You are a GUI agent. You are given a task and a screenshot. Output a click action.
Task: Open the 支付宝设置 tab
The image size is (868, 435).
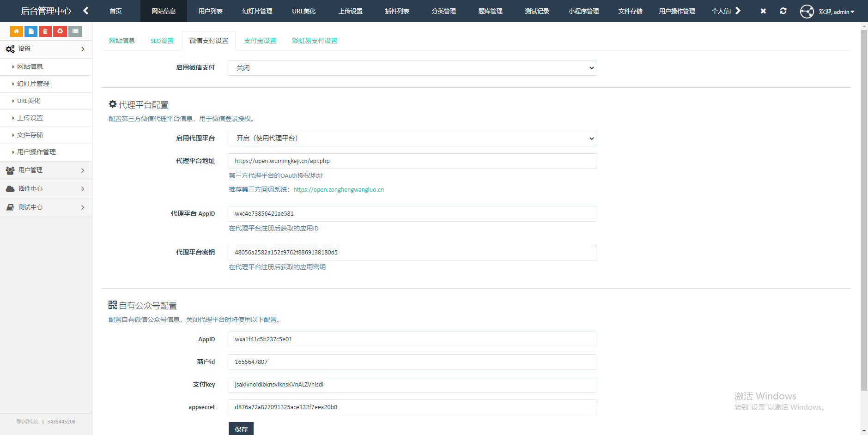260,41
